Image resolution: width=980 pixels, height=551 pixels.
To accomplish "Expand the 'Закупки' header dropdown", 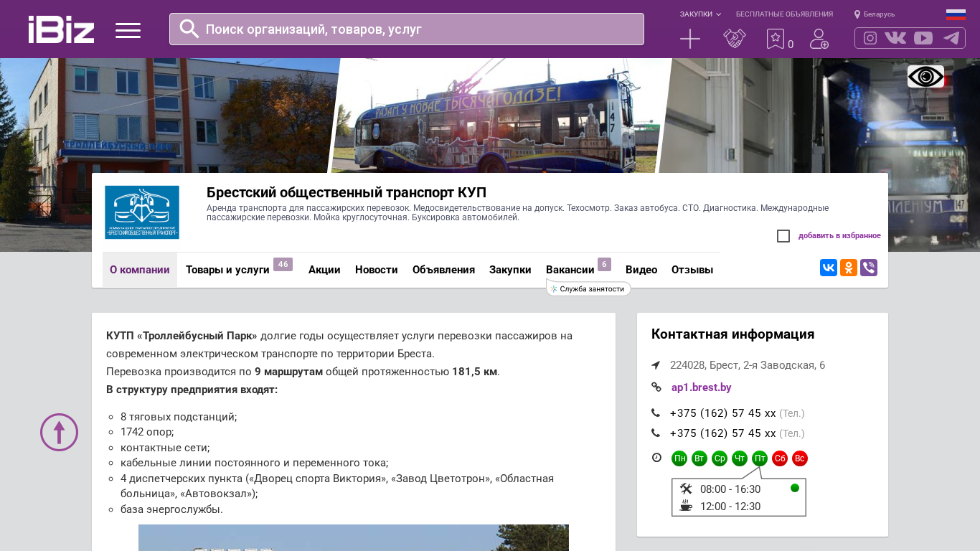I will pos(700,14).
